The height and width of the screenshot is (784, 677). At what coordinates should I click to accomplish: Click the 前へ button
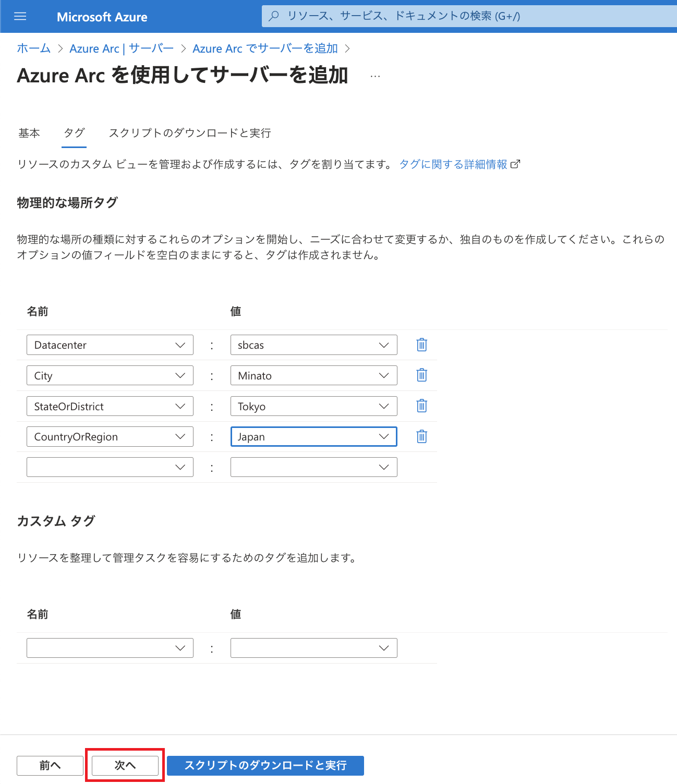tap(50, 765)
